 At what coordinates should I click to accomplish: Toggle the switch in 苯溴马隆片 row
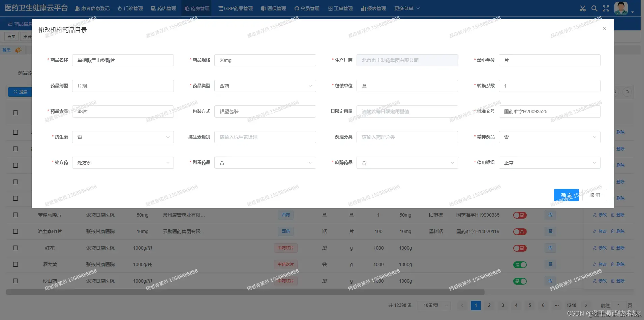[x=520, y=215]
